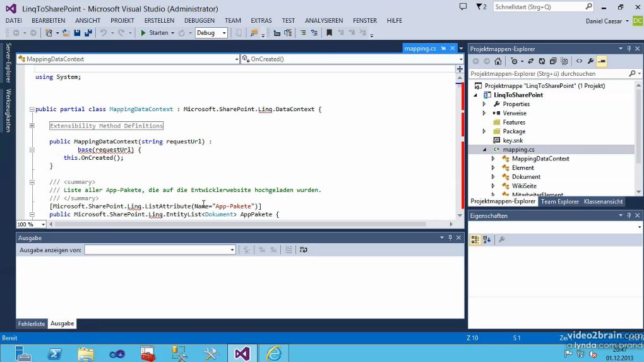This screenshot has height=362, width=644.
Task: Click Collapse All icon in Projektmappen-Explorer
Action: tap(553, 61)
